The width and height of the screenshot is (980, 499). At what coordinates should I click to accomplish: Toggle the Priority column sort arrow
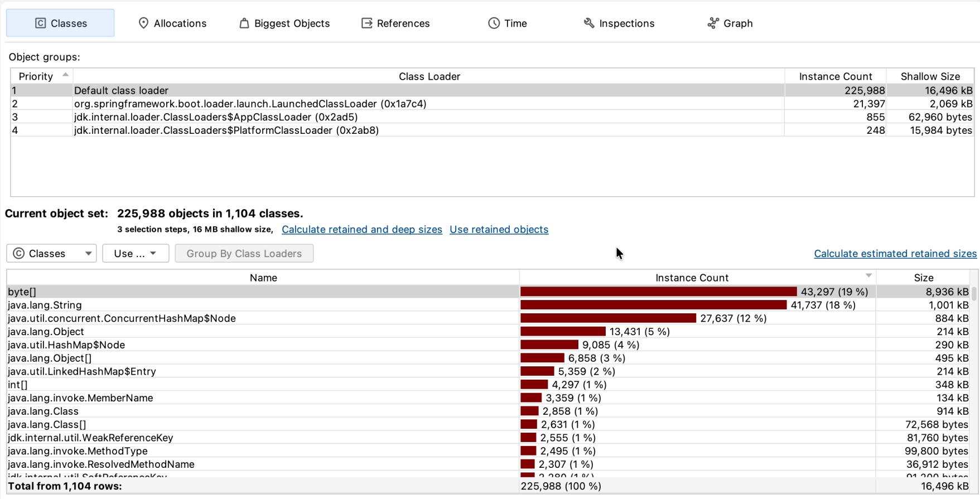65,75
